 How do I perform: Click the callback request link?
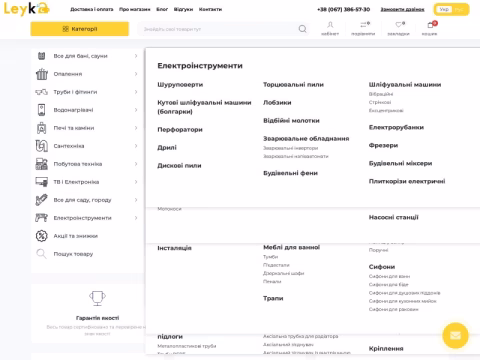click(x=402, y=9)
